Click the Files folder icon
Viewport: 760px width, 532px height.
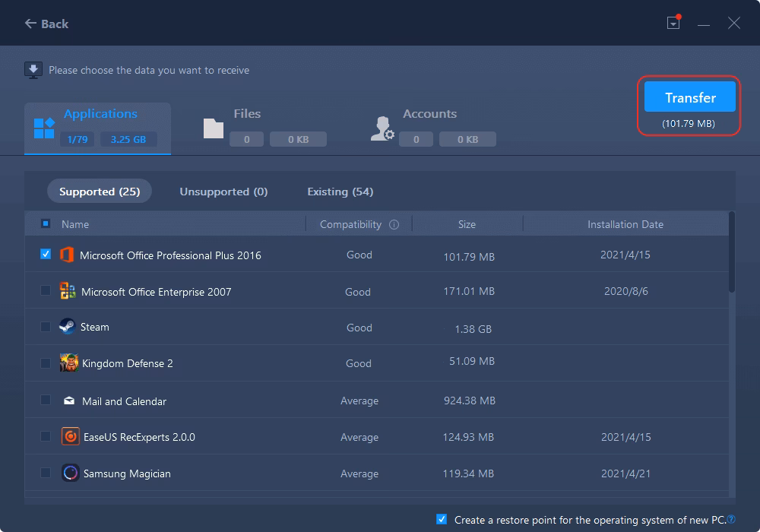coord(214,128)
